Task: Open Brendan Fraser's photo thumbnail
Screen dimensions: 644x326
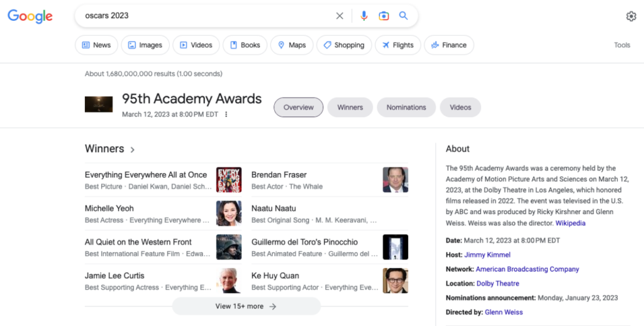Action: coord(396,180)
